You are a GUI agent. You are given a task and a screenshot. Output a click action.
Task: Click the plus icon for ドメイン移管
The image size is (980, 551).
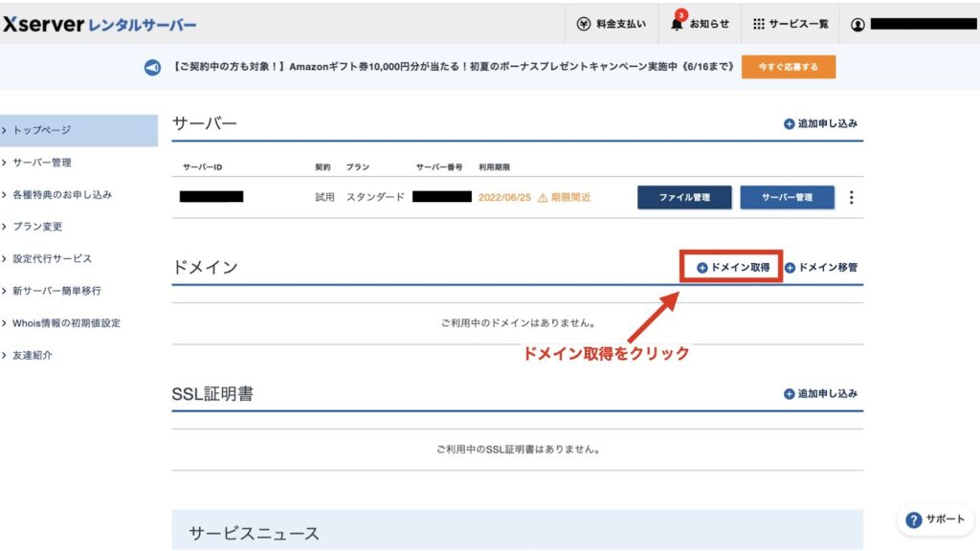(790, 268)
